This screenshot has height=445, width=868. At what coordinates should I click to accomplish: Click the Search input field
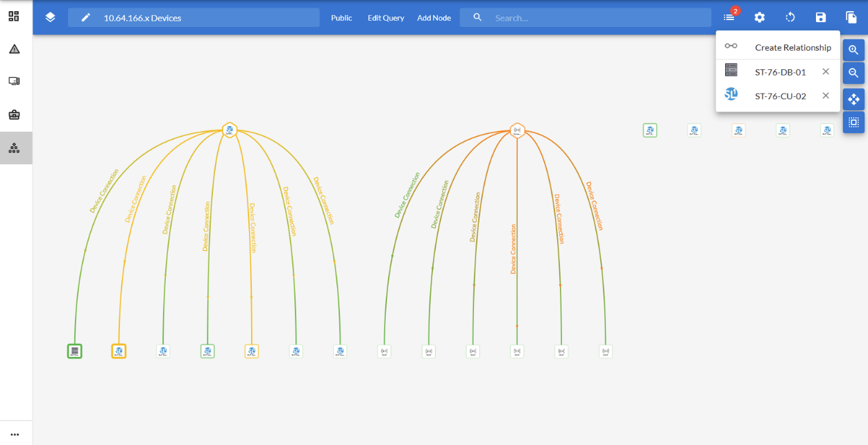pyautogui.click(x=597, y=18)
